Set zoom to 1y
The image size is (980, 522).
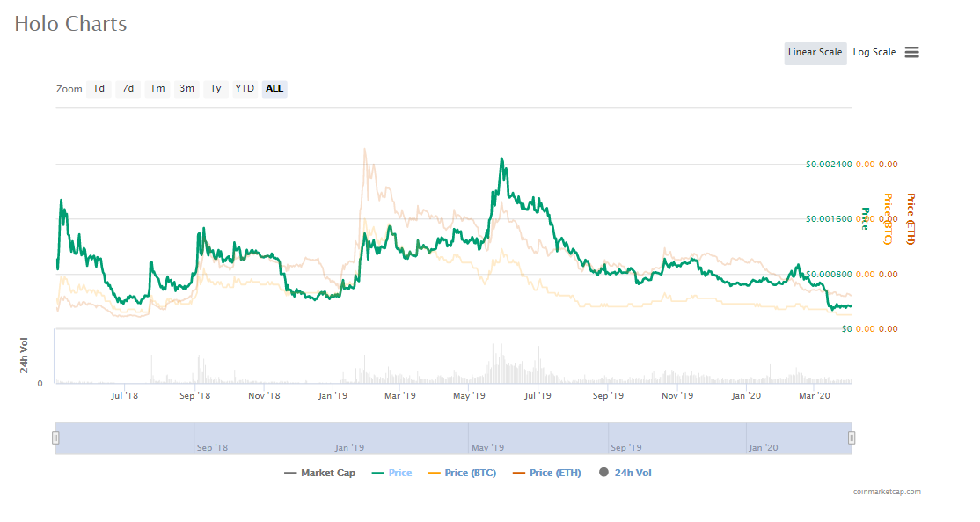[216, 89]
